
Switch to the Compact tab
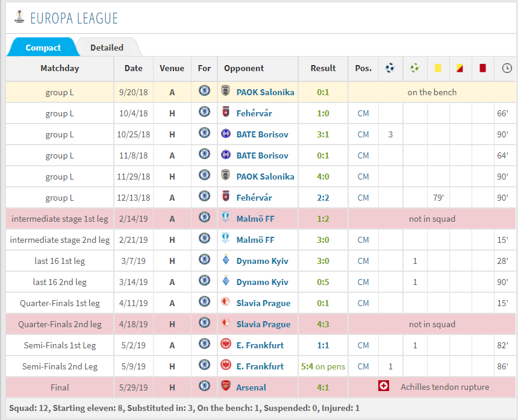(x=43, y=48)
